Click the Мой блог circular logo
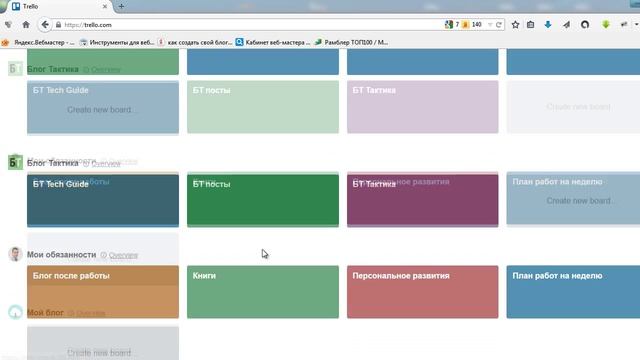The width and height of the screenshot is (640, 360). tap(16, 312)
